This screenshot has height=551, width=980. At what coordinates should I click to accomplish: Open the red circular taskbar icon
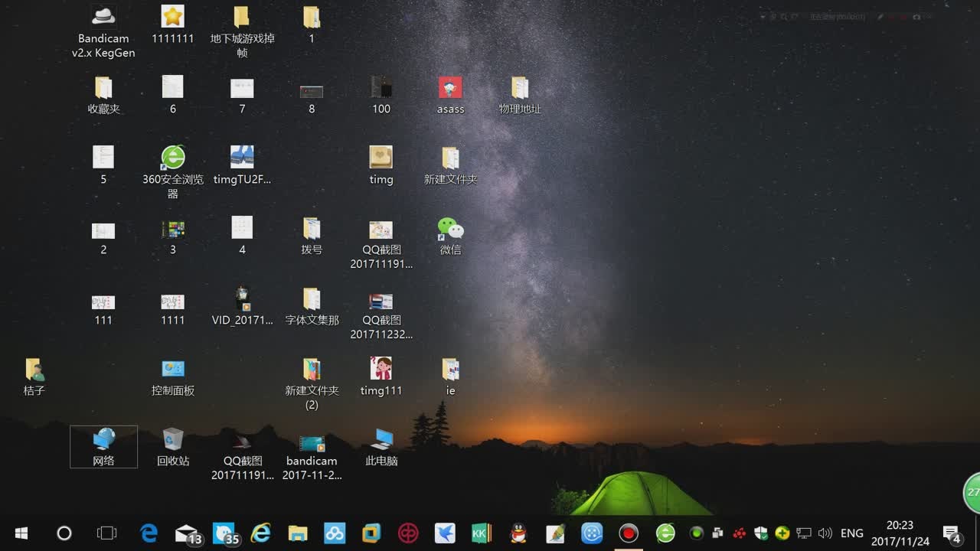click(408, 533)
